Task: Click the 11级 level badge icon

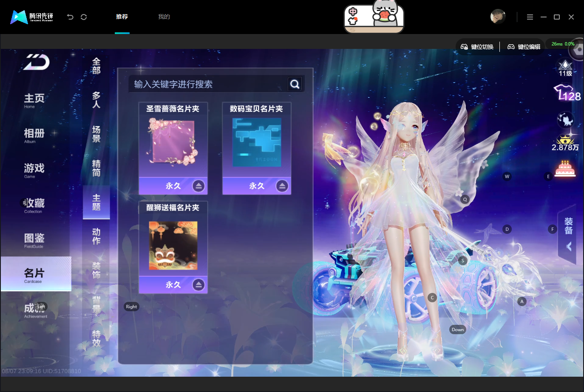Action: 565,68
